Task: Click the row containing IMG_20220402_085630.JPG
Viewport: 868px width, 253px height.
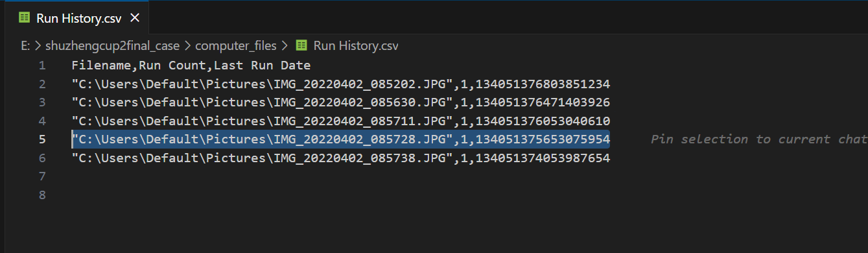Action: click(x=341, y=102)
